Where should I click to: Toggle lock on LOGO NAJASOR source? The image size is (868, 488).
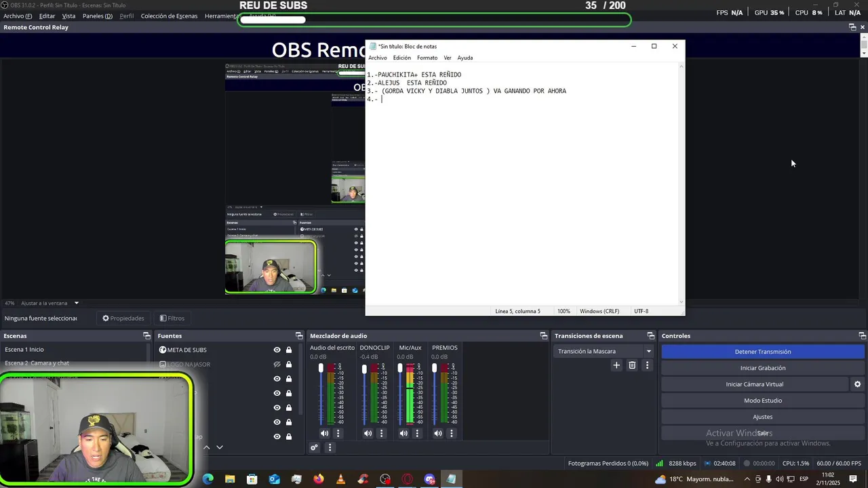coord(289,365)
